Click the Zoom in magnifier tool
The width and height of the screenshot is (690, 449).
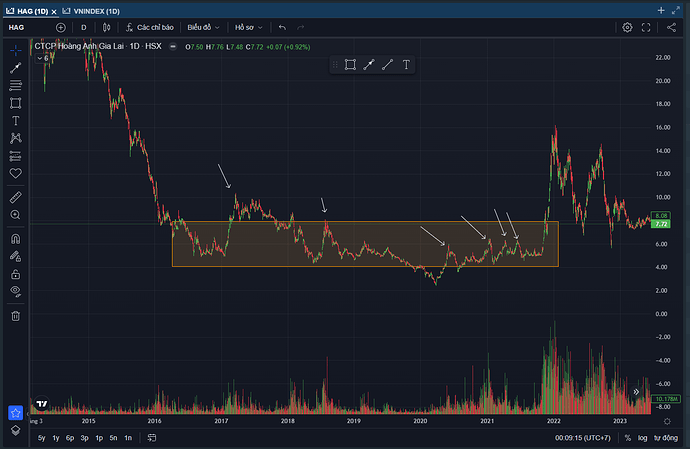[x=15, y=215]
